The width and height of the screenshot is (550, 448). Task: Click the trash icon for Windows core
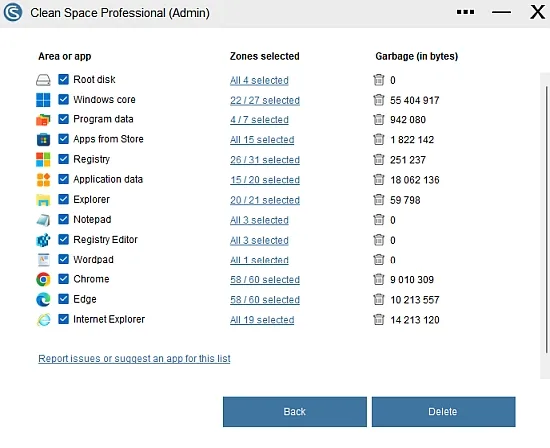[x=378, y=100]
